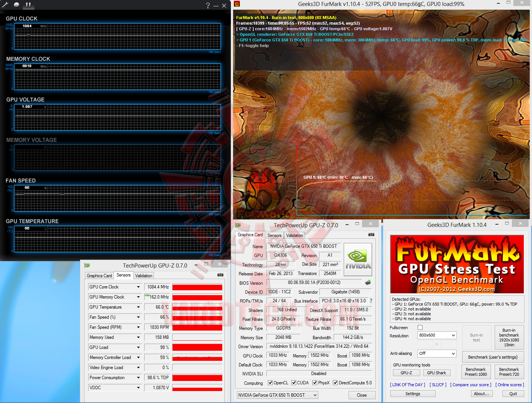This screenshot has width=532, height=403.
Task: Open the FurMark Resolution 800x600 dropdown
Action: (x=437, y=335)
